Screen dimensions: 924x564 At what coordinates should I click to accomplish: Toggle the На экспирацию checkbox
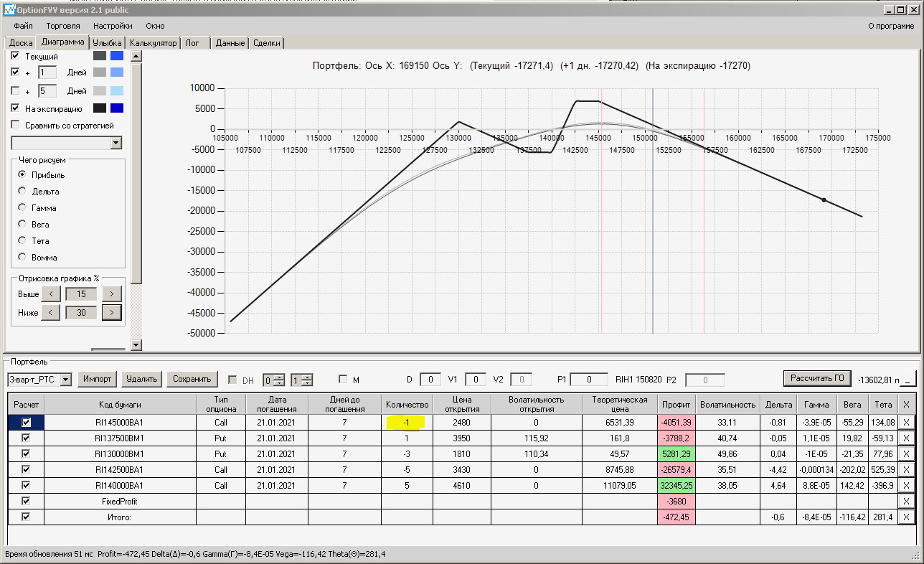(16, 108)
